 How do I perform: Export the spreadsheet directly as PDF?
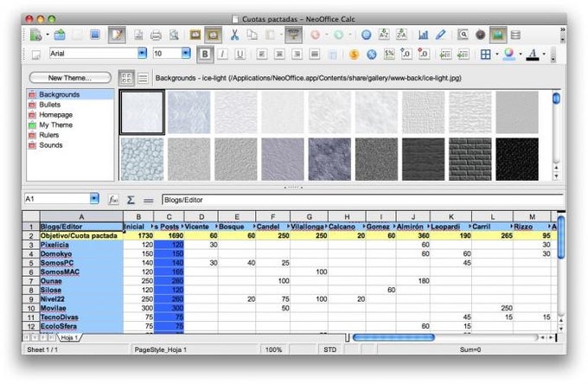[x=138, y=35]
